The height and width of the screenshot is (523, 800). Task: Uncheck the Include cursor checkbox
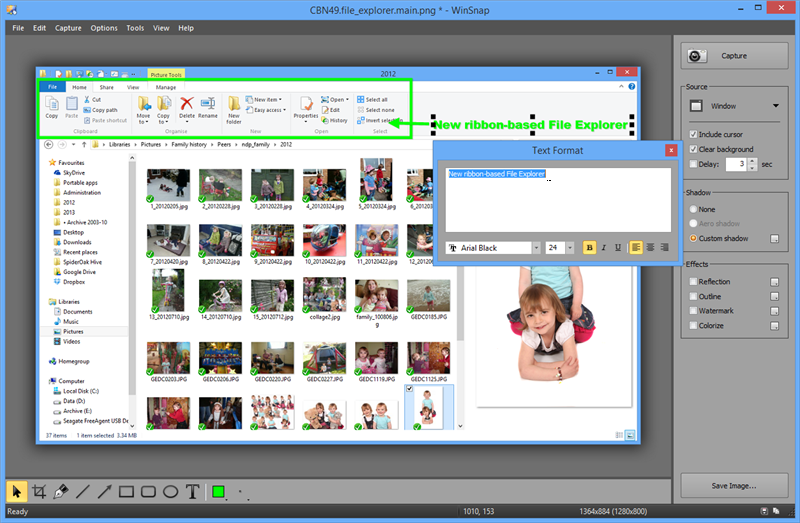[694, 134]
